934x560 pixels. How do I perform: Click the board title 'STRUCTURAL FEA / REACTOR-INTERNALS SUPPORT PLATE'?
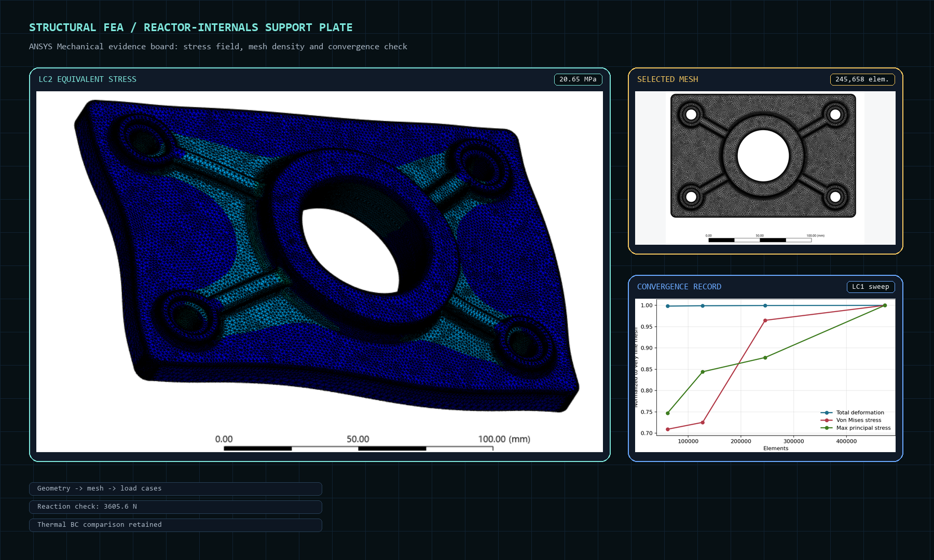190,27
